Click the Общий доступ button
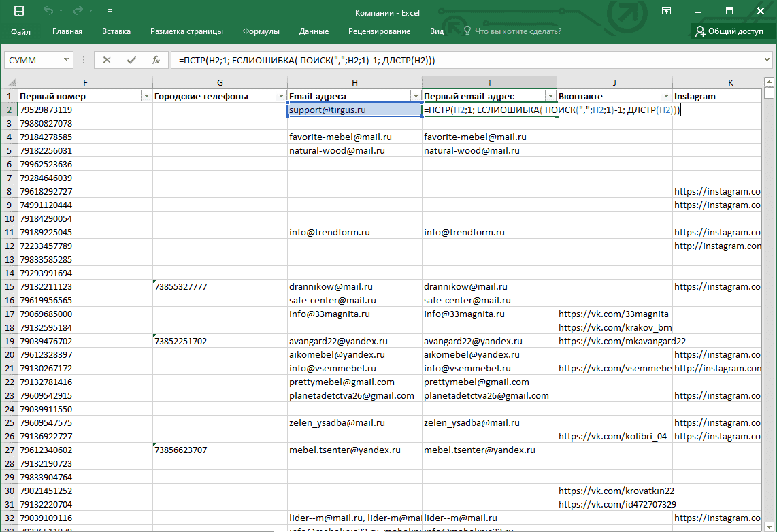The image size is (777, 532). pos(729,31)
